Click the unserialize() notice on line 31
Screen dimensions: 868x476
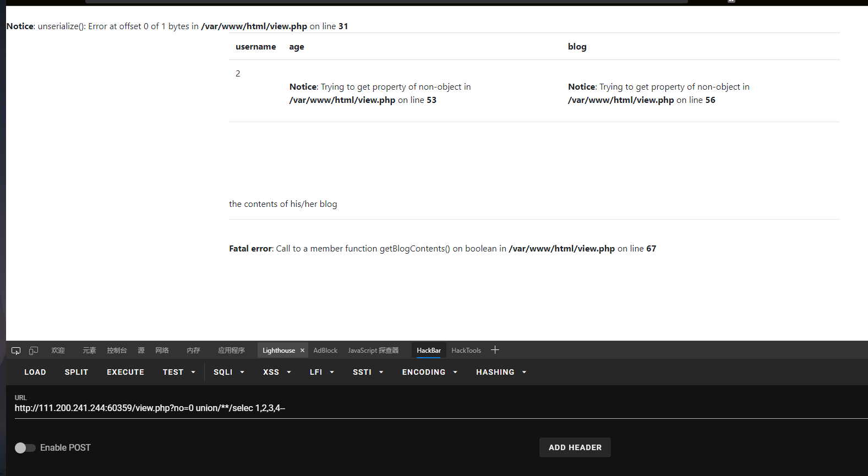[x=177, y=26]
